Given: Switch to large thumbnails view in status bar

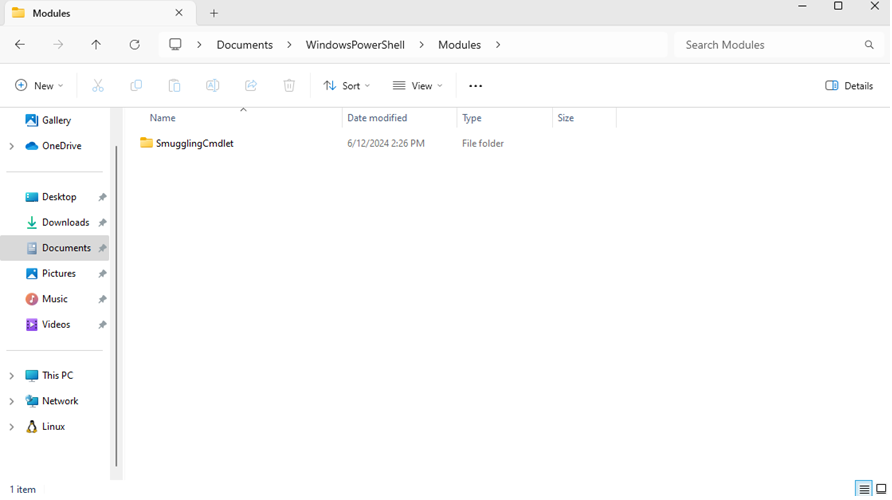Looking at the screenshot, I should coord(881,489).
